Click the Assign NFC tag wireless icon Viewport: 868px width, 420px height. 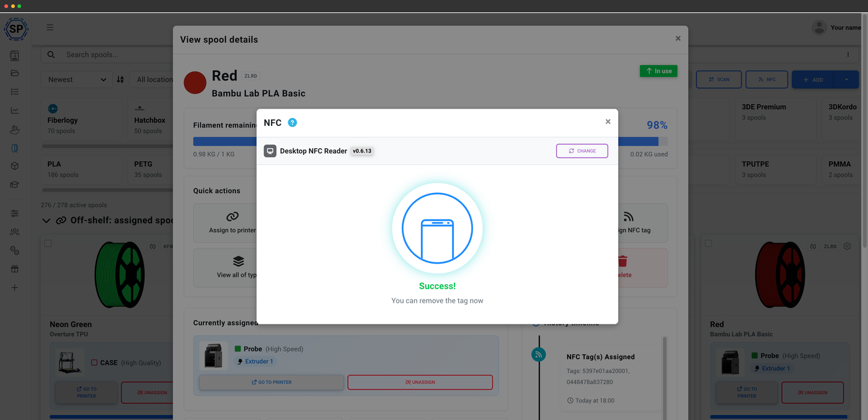click(629, 217)
